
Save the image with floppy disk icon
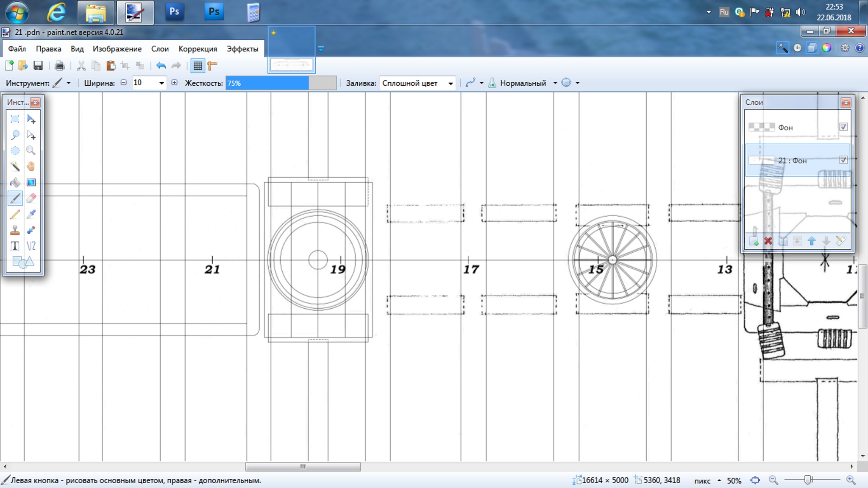point(38,66)
